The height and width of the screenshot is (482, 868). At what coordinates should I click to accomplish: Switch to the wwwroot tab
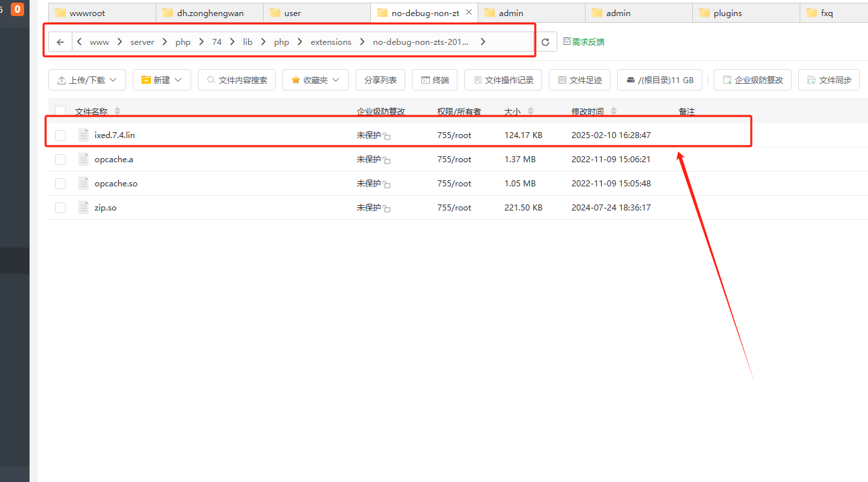[x=102, y=13]
